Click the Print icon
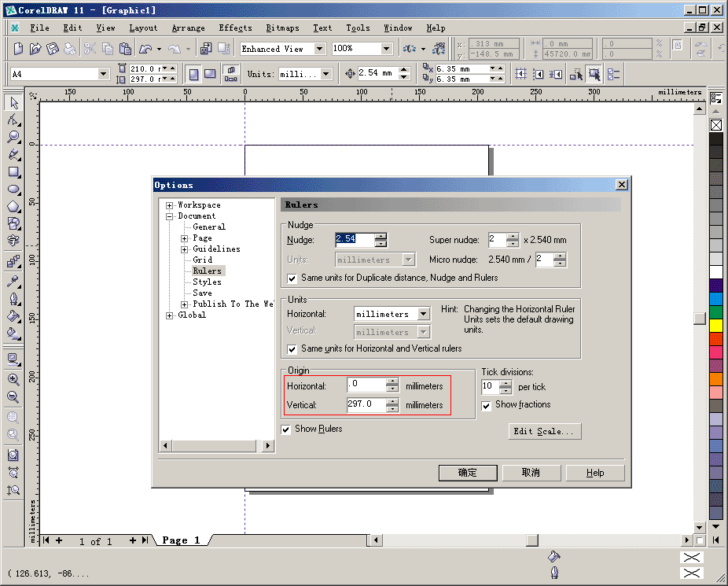The width and height of the screenshot is (728, 586). point(70,49)
